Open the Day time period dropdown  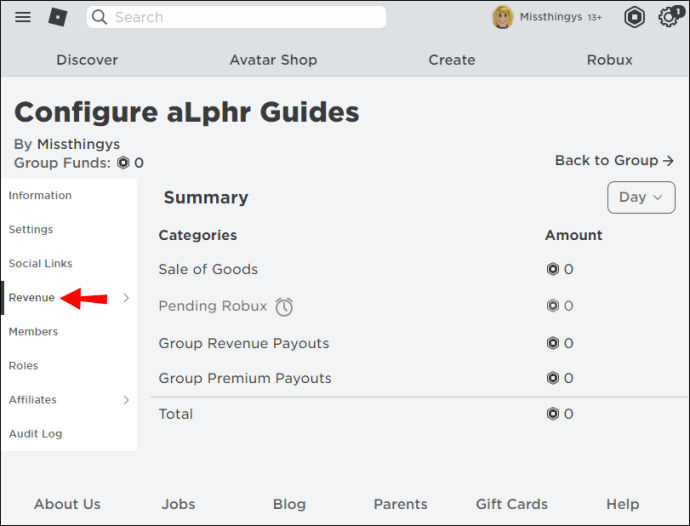(641, 197)
